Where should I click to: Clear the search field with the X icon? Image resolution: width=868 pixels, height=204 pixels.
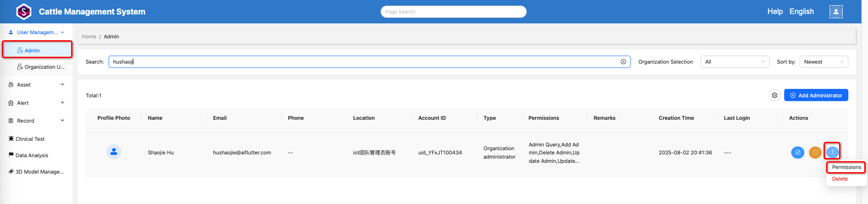click(623, 62)
